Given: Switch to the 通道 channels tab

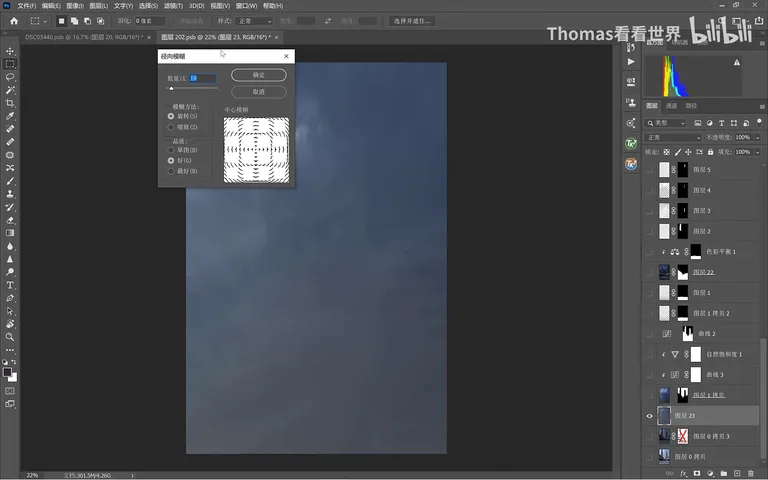Looking at the screenshot, I should (x=671, y=106).
